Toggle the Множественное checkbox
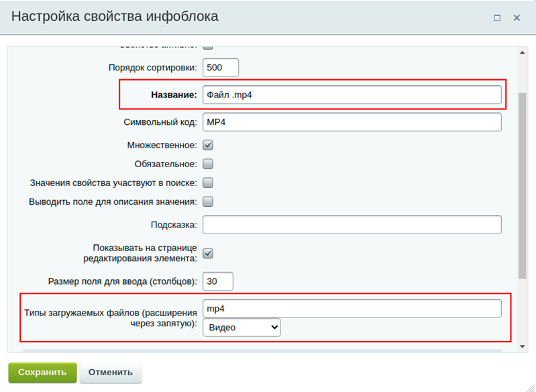This screenshot has width=536, height=392. [x=208, y=144]
